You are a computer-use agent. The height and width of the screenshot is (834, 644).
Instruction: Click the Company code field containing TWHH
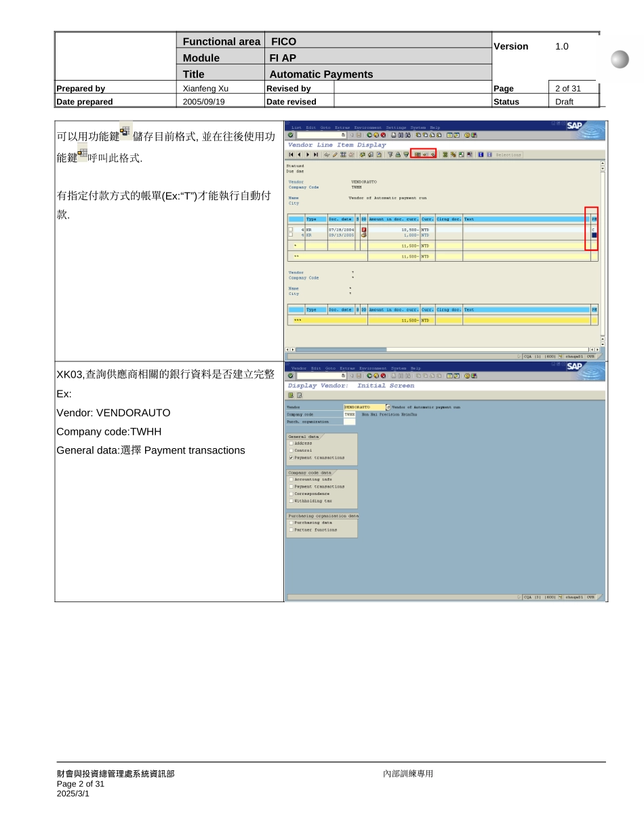pos(350,414)
